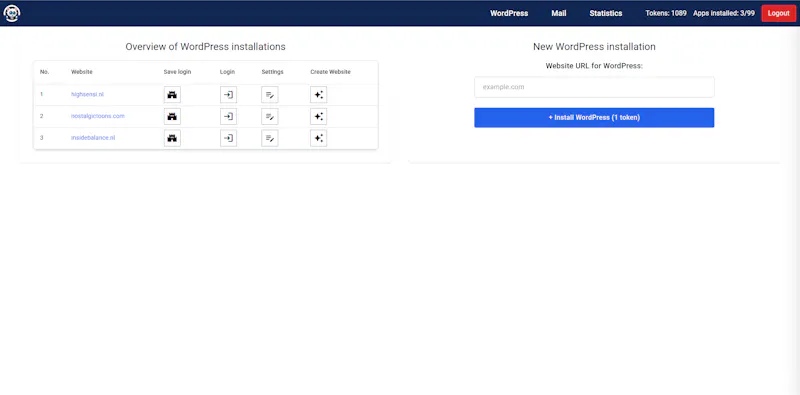The height and width of the screenshot is (395, 800).
Task: Click the Login column header
Action: (227, 72)
